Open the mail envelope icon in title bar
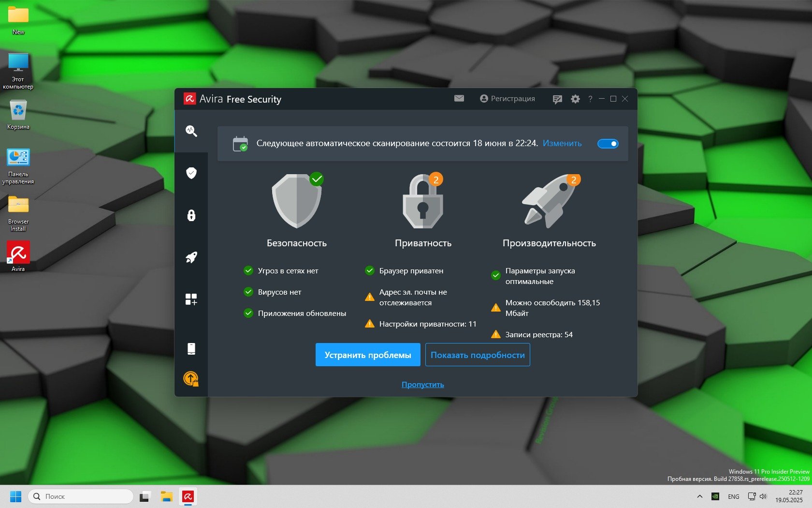Image resolution: width=812 pixels, height=508 pixels. click(459, 99)
